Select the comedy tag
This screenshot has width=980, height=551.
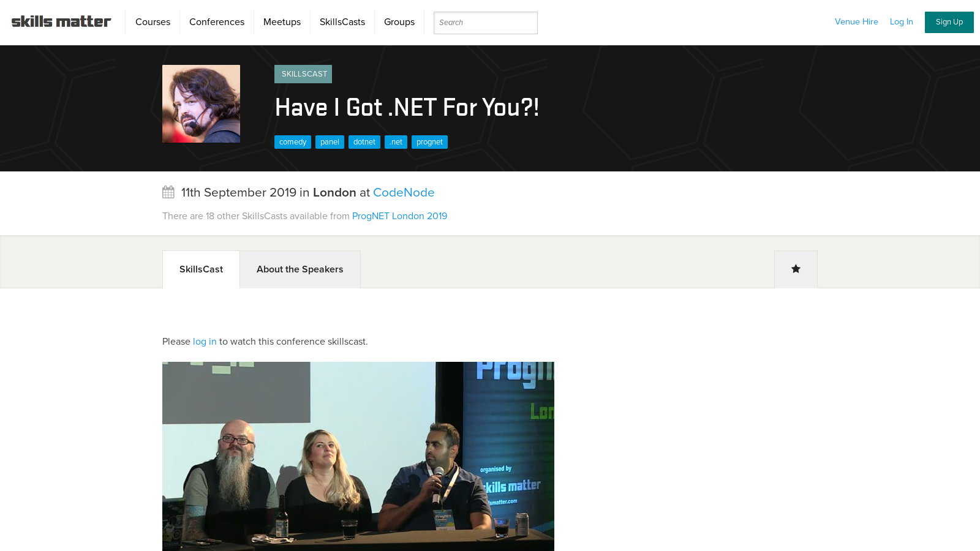(x=293, y=142)
